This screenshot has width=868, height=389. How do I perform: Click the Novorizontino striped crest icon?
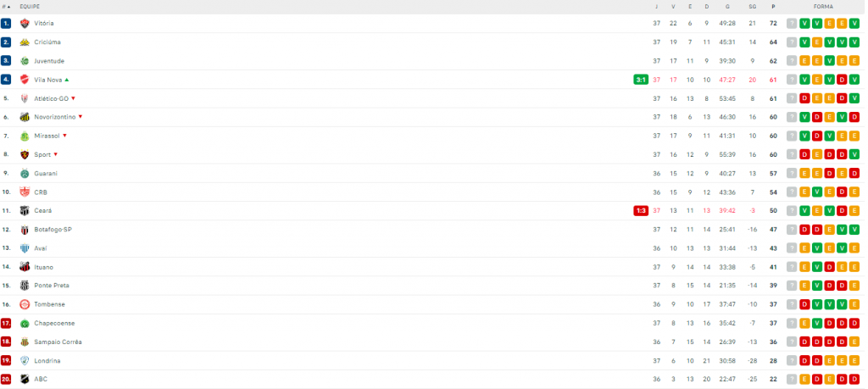point(25,117)
